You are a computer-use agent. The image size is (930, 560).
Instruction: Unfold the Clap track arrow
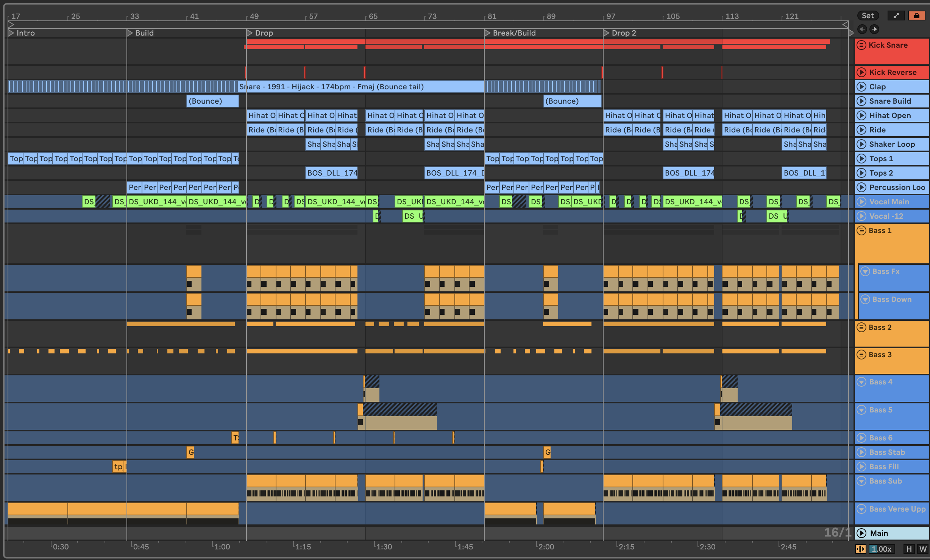point(861,87)
